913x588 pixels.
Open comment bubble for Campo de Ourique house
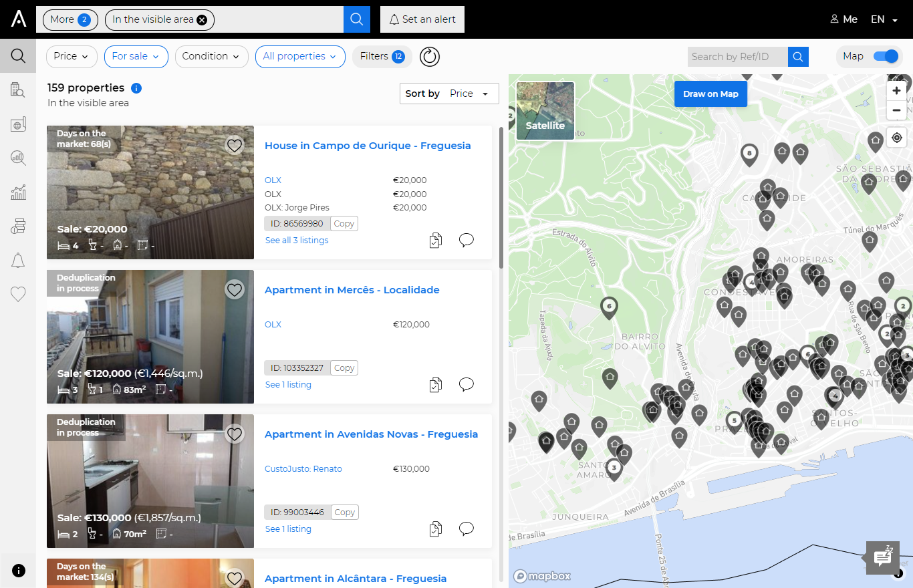pos(467,240)
